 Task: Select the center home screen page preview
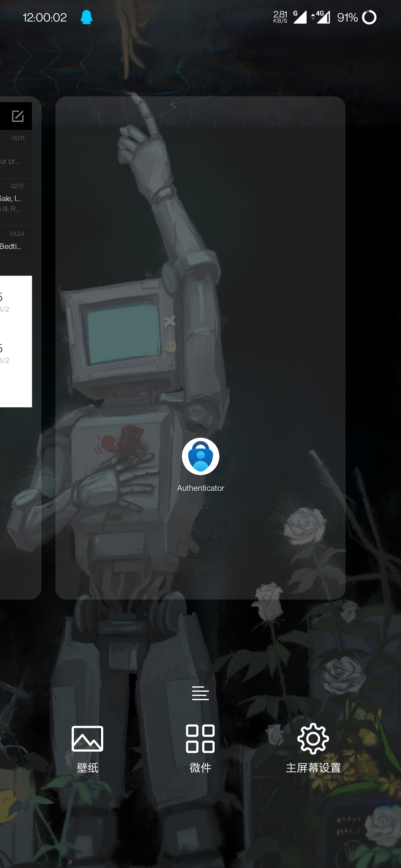(x=200, y=260)
